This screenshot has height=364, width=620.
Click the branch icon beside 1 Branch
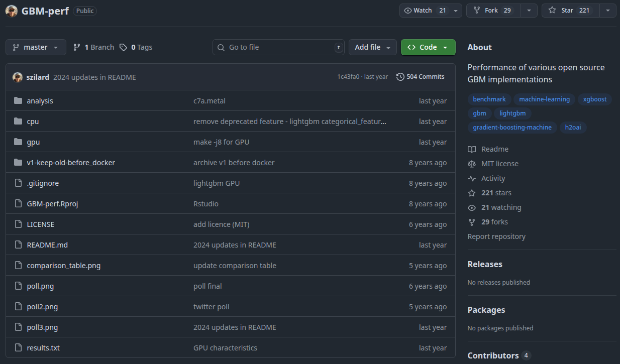[77, 47]
